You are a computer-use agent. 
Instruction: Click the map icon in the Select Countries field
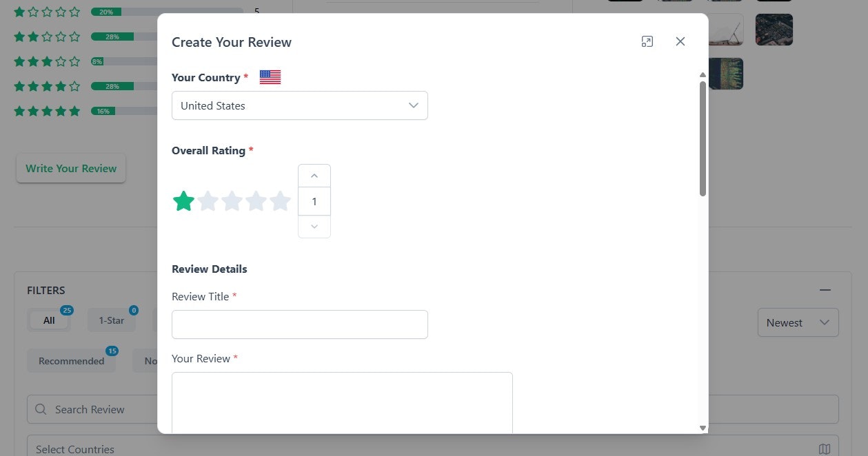[825, 448]
